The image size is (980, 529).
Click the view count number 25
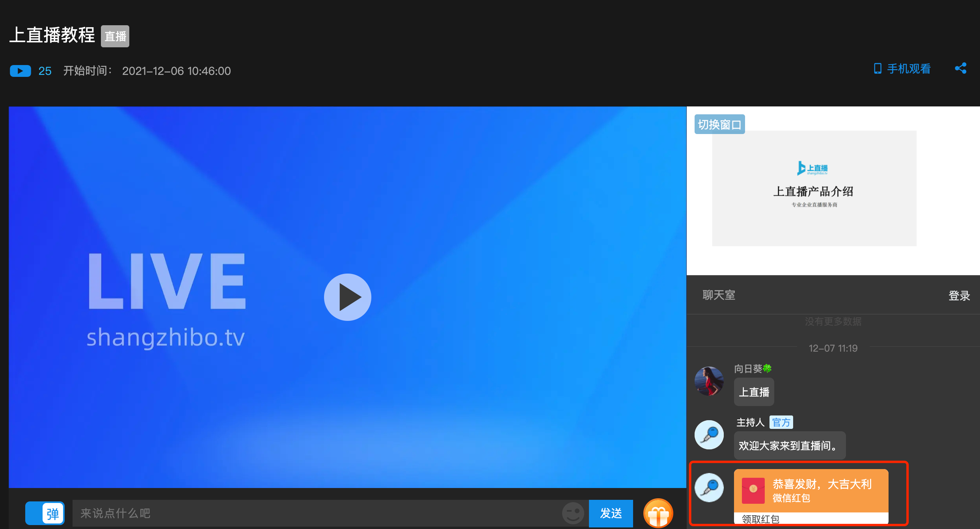point(45,71)
